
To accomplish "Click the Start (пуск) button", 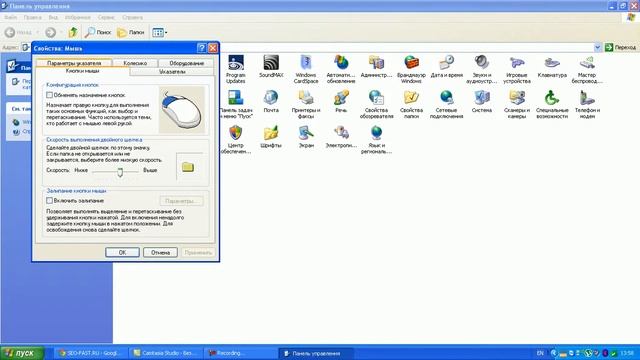I will coord(22,353).
